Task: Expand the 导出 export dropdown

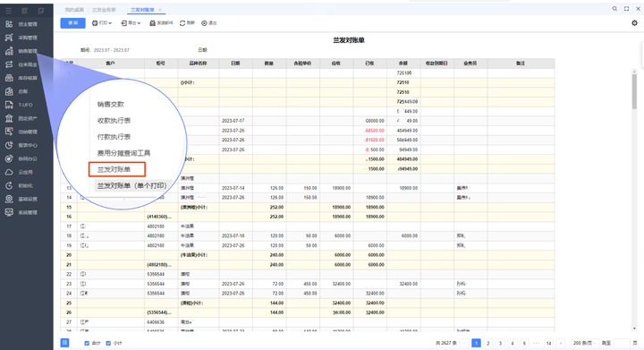Action: tap(131, 23)
